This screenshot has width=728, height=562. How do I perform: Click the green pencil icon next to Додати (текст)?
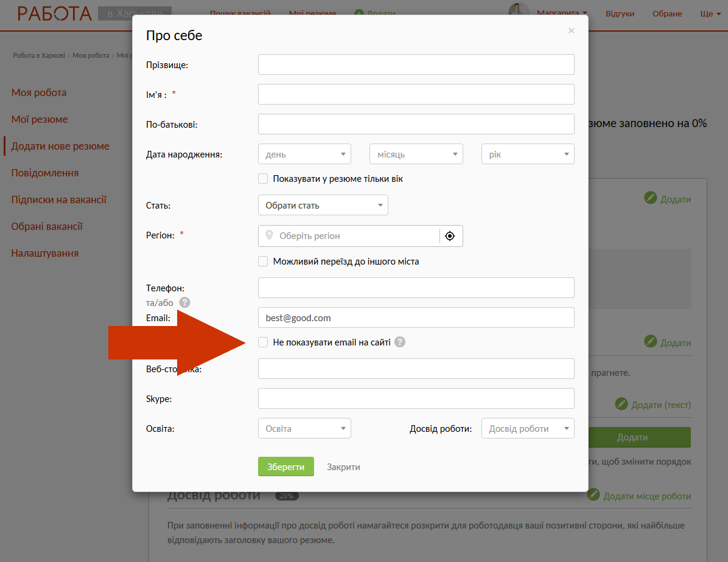[x=621, y=404]
